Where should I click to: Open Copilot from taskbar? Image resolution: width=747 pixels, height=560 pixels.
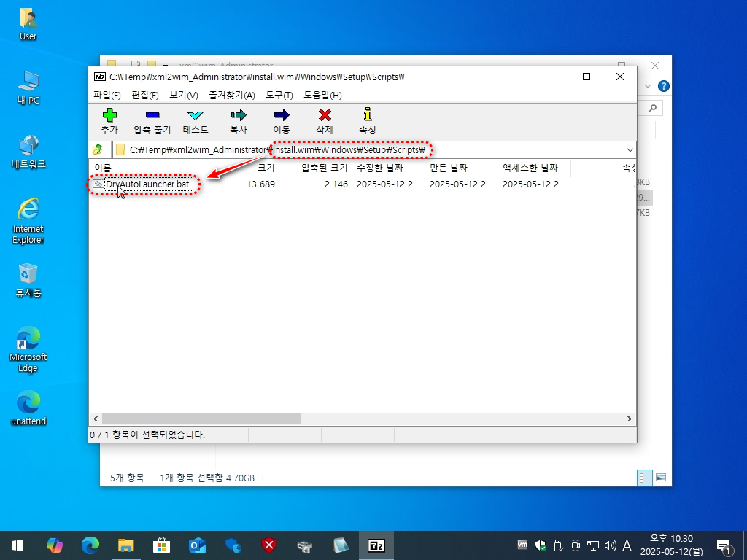click(54, 545)
